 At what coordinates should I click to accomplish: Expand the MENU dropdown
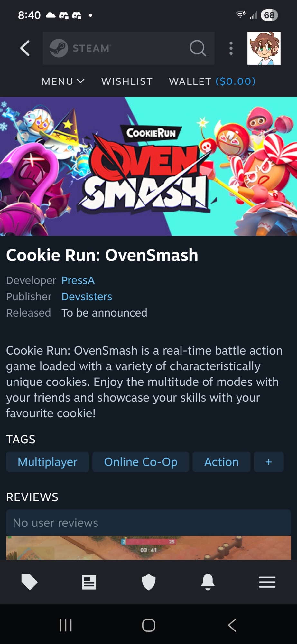click(63, 81)
